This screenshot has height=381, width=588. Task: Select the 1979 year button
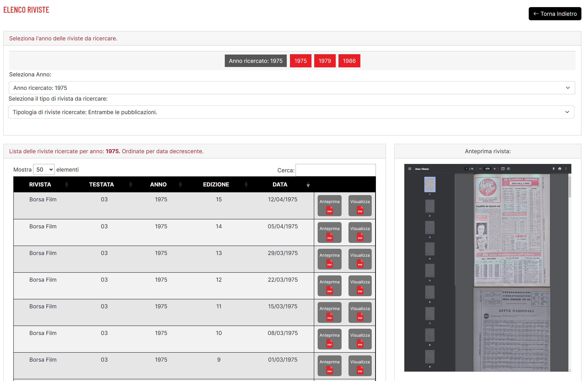point(325,61)
